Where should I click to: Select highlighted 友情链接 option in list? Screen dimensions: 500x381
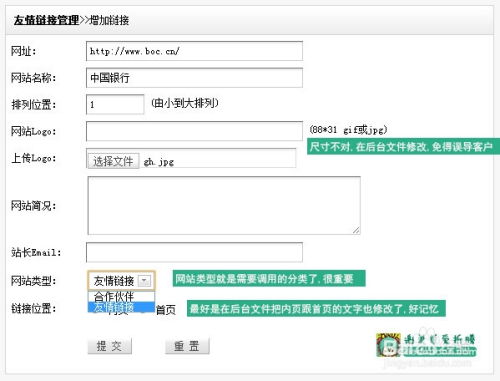[121, 307]
